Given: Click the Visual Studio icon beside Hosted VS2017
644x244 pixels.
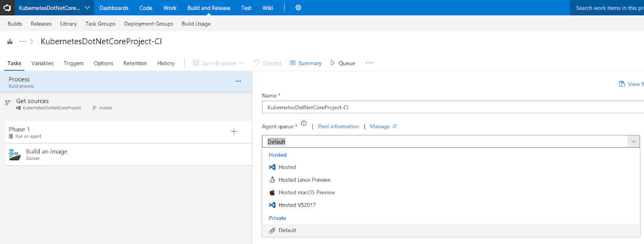Looking at the screenshot, I should [272, 205].
